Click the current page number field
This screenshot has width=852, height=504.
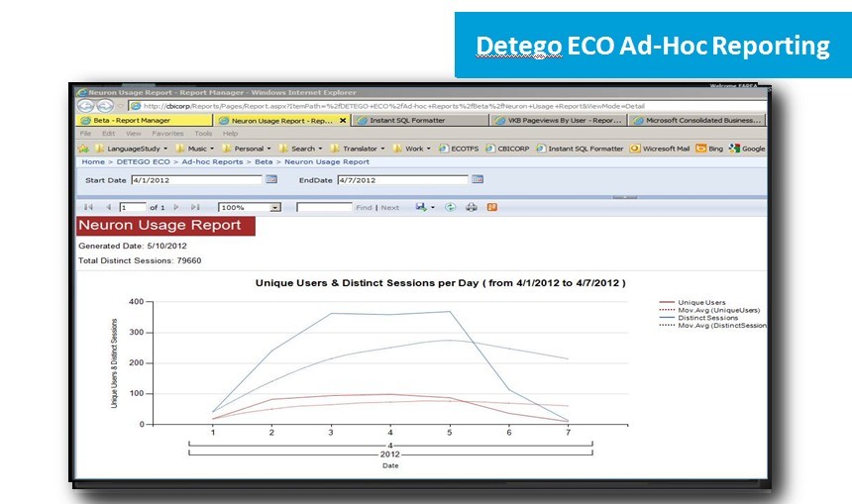[x=133, y=208]
